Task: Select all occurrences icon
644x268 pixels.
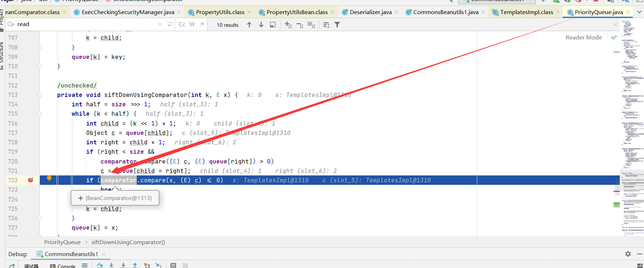Action: pyautogui.click(x=312, y=25)
